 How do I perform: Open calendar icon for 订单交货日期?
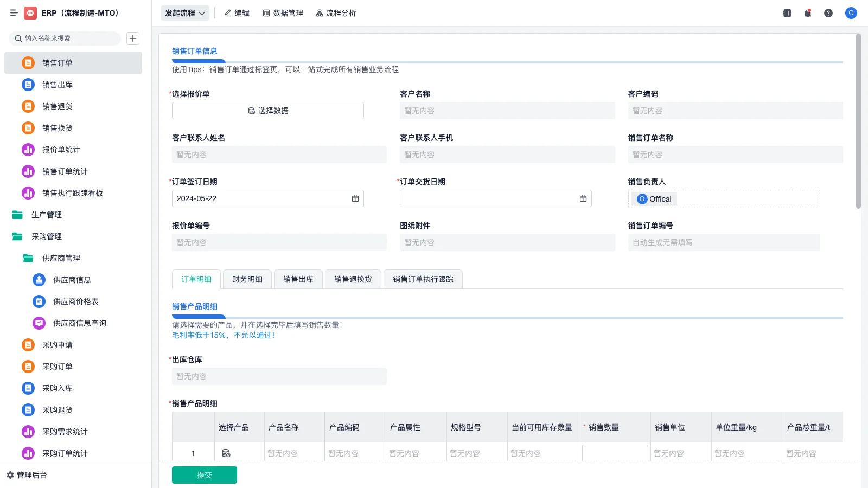(583, 198)
